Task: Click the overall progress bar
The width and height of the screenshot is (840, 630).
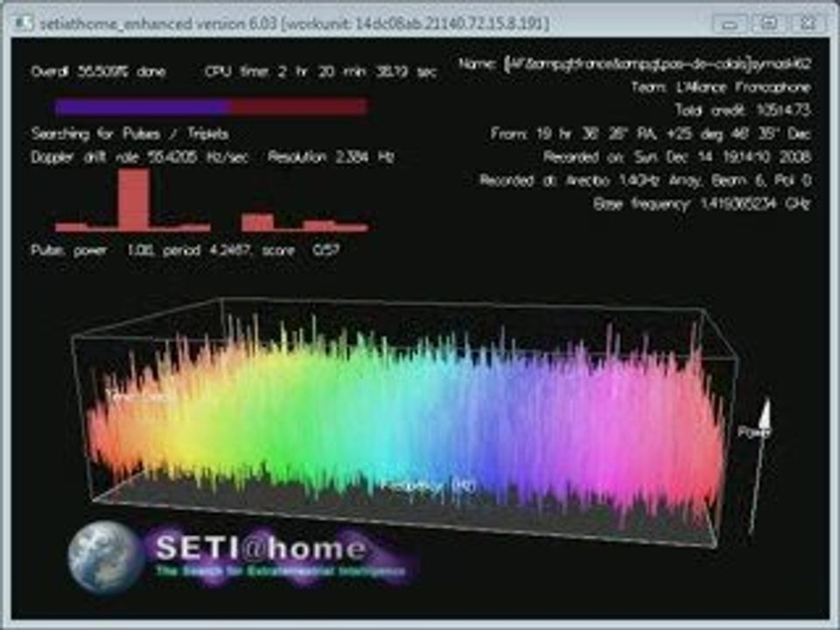Action: [212, 107]
